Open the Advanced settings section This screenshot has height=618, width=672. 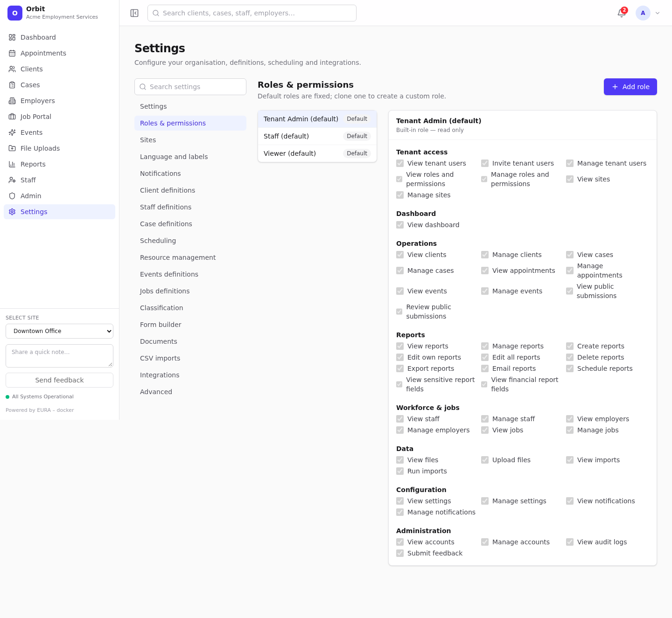pyautogui.click(x=190, y=392)
